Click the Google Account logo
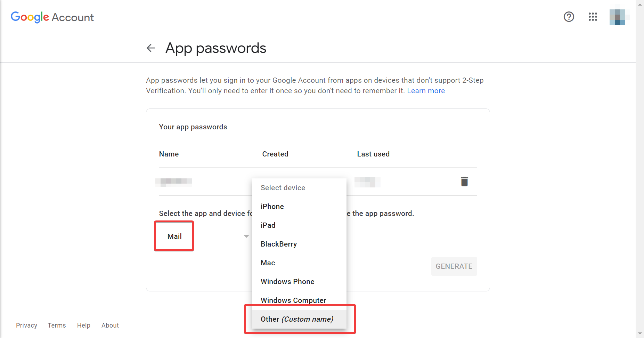This screenshot has width=644, height=338. (x=52, y=17)
